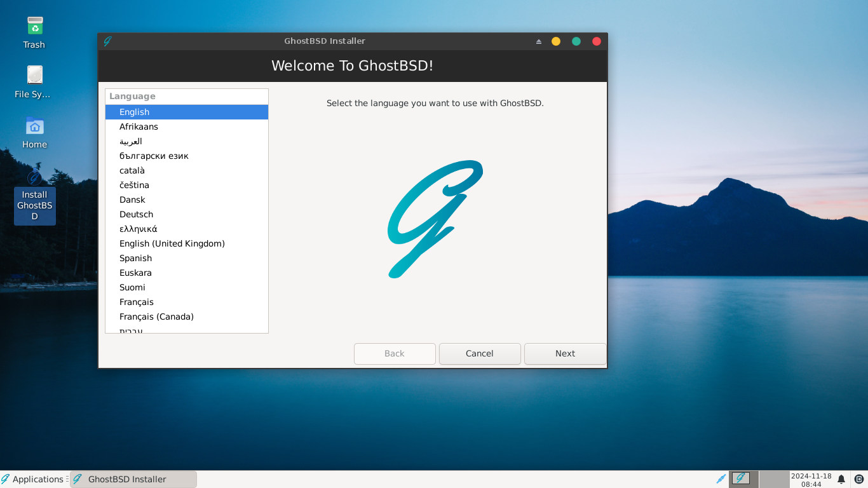This screenshot has height=488, width=868.
Task: Select Français (Canada) in the list
Action: click(187, 317)
